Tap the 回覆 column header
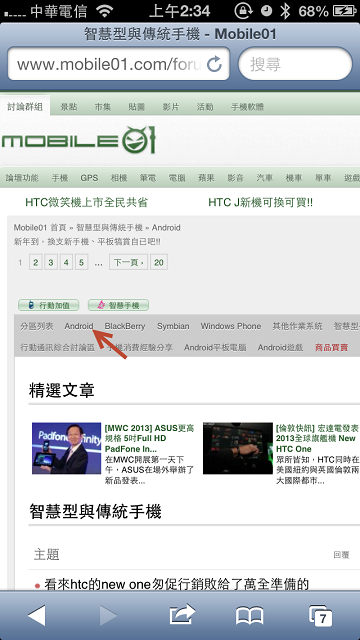Image resolution: width=360 pixels, height=640 pixels. 341,555
